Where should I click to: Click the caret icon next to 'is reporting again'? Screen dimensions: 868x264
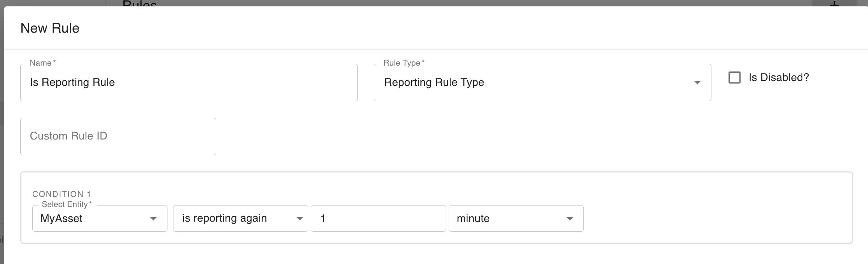point(299,219)
